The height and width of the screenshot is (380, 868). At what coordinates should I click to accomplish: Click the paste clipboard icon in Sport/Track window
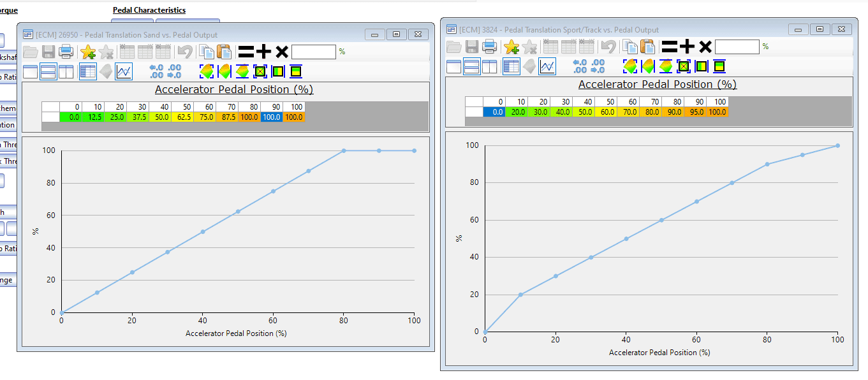pyautogui.click(x=647, y=47)
